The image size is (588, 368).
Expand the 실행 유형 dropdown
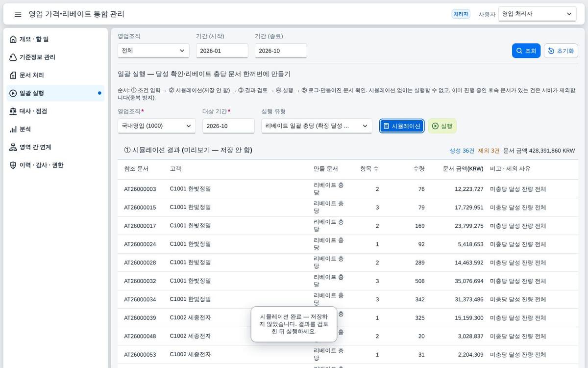click(317, 126)
